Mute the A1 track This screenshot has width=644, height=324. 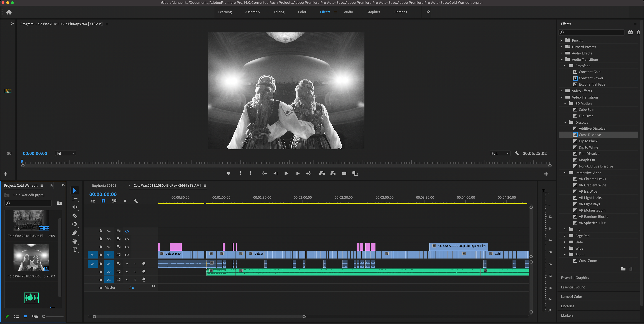[x=127, y=264]
